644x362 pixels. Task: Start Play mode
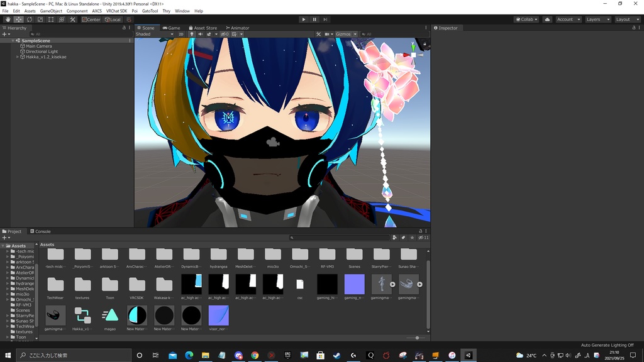click(x=304, y=19)
